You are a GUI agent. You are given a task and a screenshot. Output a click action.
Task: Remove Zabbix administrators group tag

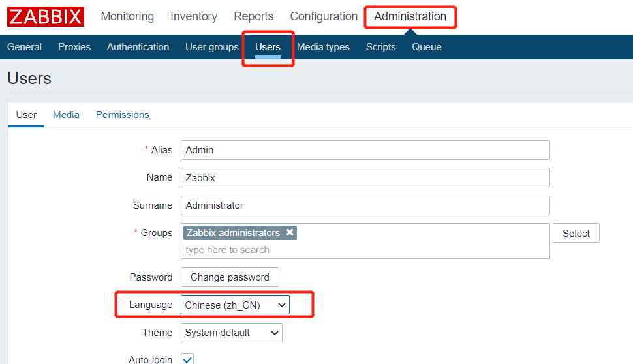[290, 232]
